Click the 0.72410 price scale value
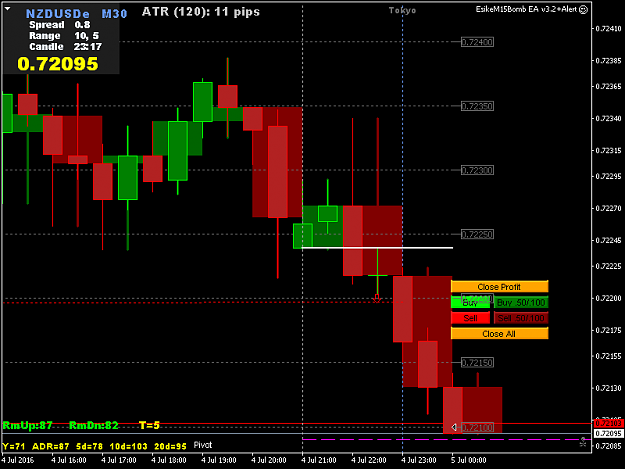The image size is (625, 469). pyautogui.click(x=608, y=29)
